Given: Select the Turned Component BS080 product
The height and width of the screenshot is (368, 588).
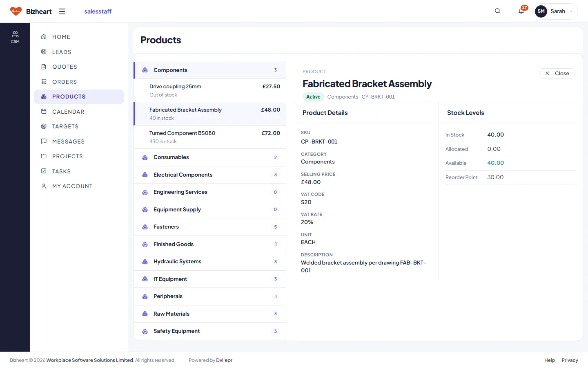Looking at the screenshot, I should click(x=210, y=137).
